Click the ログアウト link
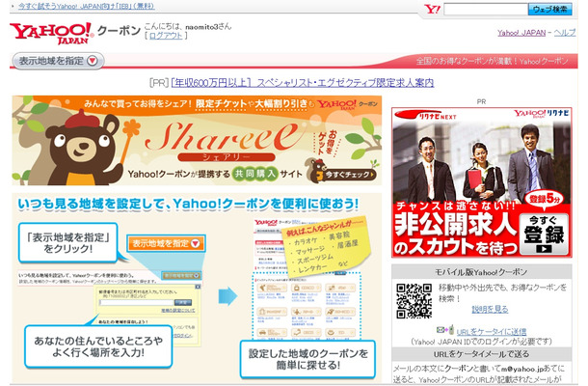Viewport: 588px width, 386px height. [x=166, y=36]
